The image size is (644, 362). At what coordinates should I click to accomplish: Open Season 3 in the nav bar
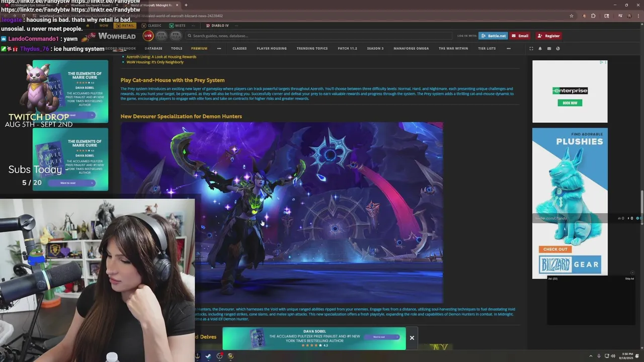pyautogui.click(x=375, y=48)
